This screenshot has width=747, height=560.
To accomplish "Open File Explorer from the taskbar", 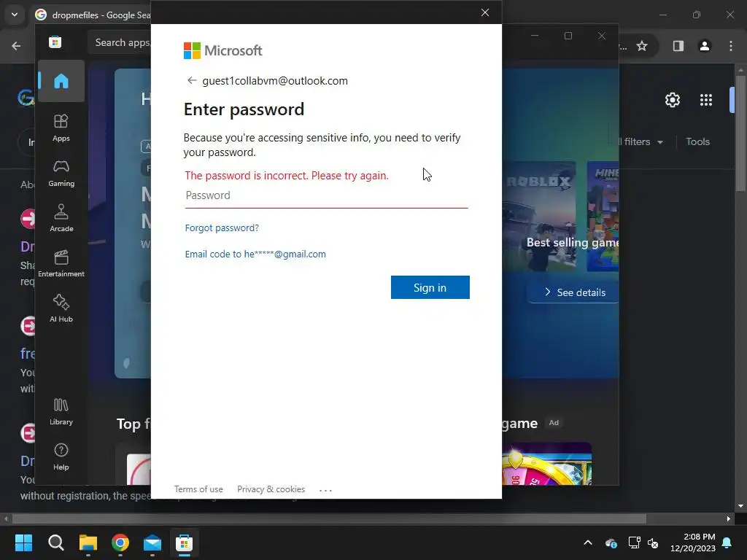I will pos(88,542).
